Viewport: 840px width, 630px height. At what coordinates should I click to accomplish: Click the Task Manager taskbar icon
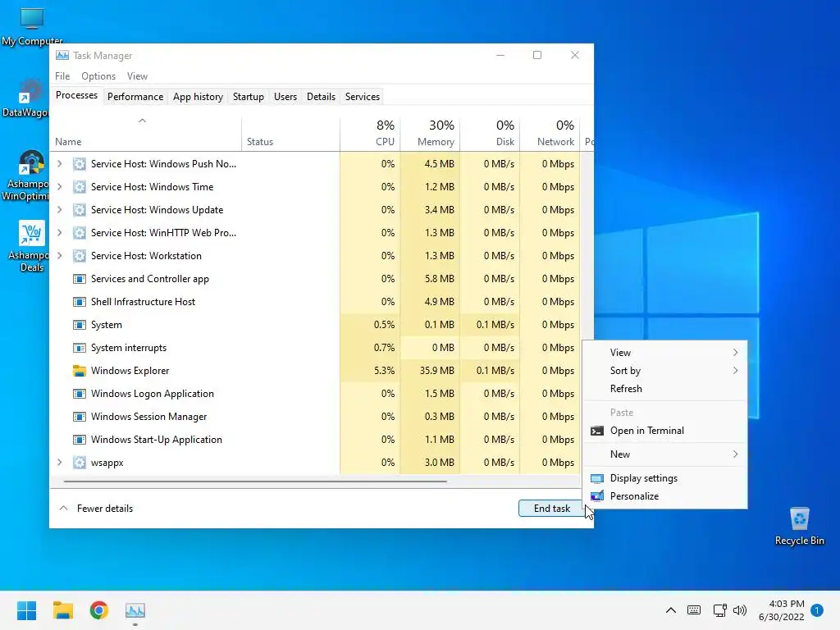click(x=135, y=610)
